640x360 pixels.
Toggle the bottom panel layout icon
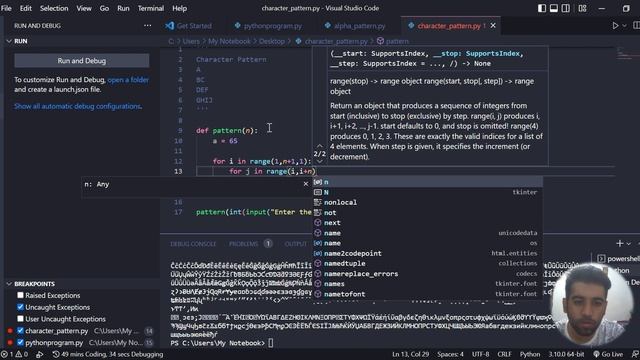pos(553,8)
